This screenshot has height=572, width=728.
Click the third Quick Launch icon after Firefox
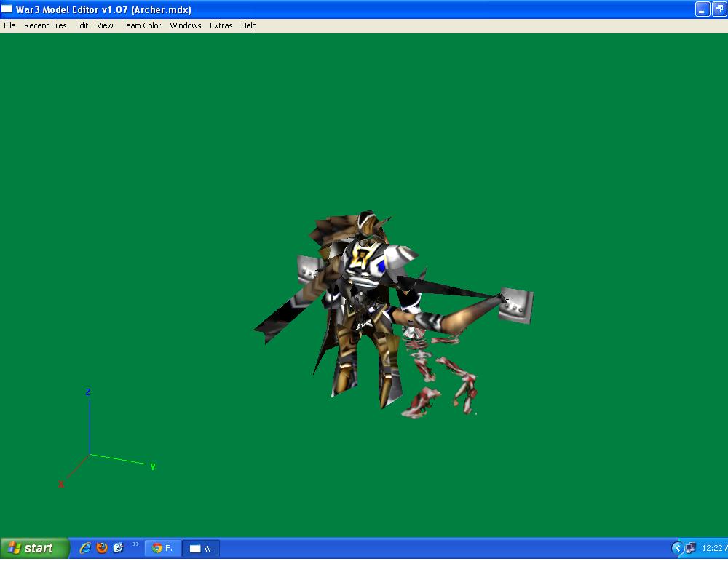tap(119, 548)
